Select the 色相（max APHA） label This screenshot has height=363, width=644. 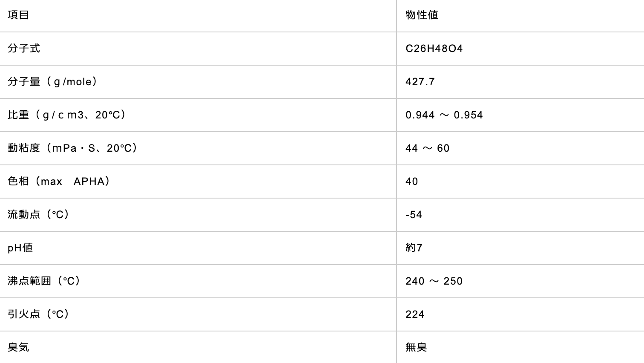coord(59,181)
